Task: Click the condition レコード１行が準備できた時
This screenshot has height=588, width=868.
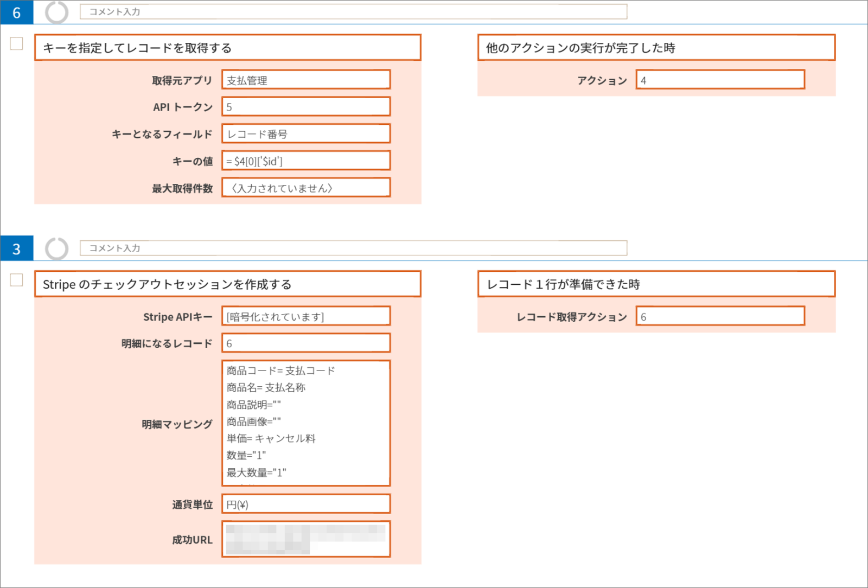Action: pos(656,284)
